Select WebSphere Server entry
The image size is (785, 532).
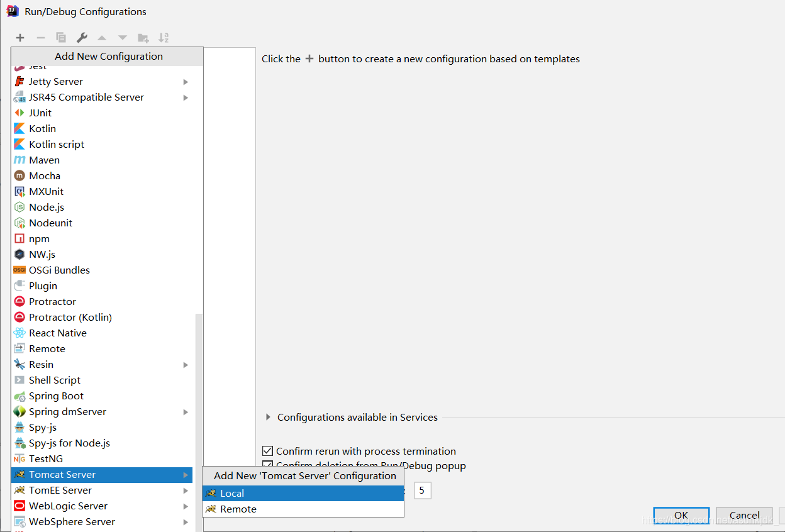click(x=102, y=522)
